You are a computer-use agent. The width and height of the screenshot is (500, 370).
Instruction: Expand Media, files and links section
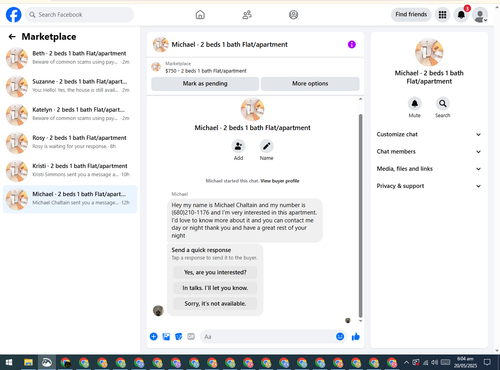pyautogui.click(x=429, y=169)
